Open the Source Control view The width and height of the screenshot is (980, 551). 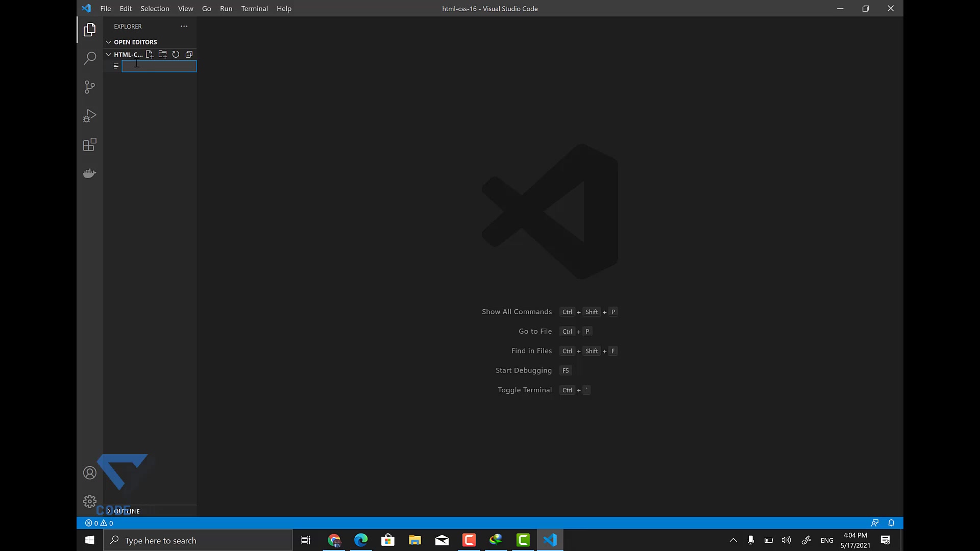[89, 87]
